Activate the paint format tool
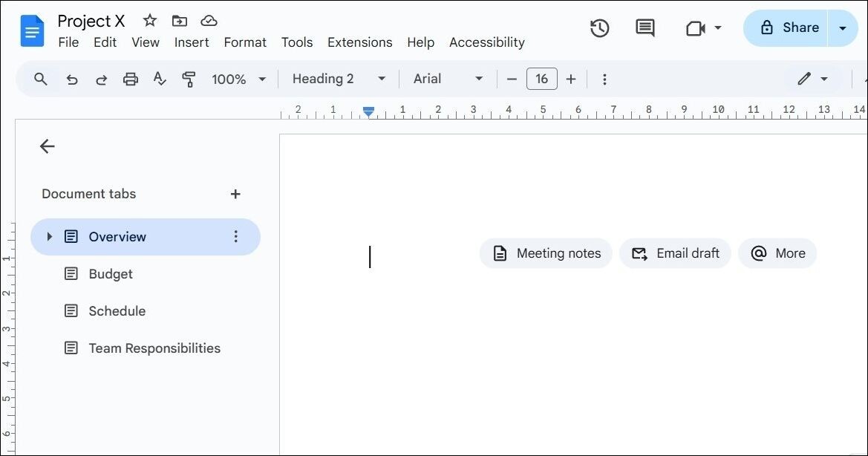This screenshot has width=868, height=456. pyautogui.click(x=189, y=79)
